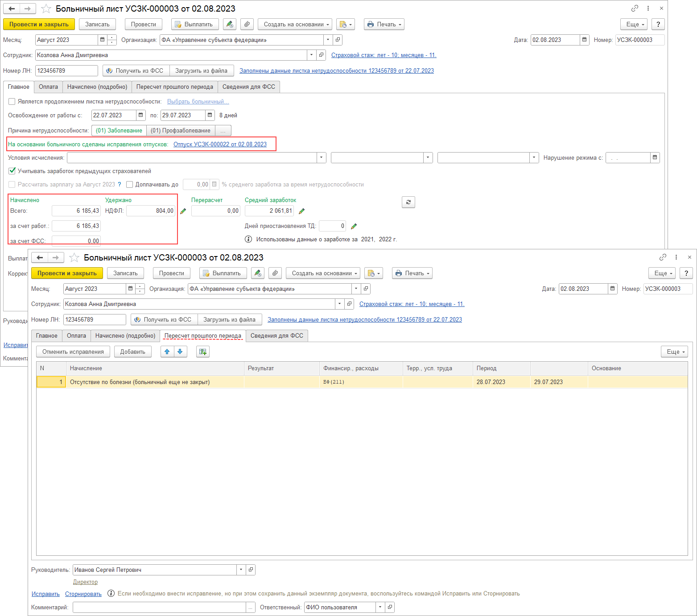Move row up with blue arrow
Image resolution: width=697 pixels, height=616 pixels.
pyautogui.click(x=167, y=351)
